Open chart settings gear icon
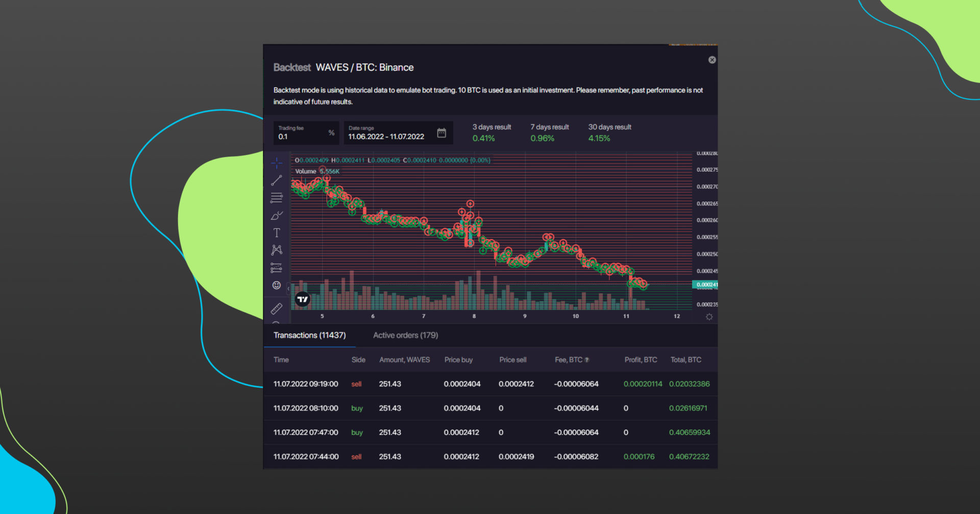980x514 pixels. (709, 317)
